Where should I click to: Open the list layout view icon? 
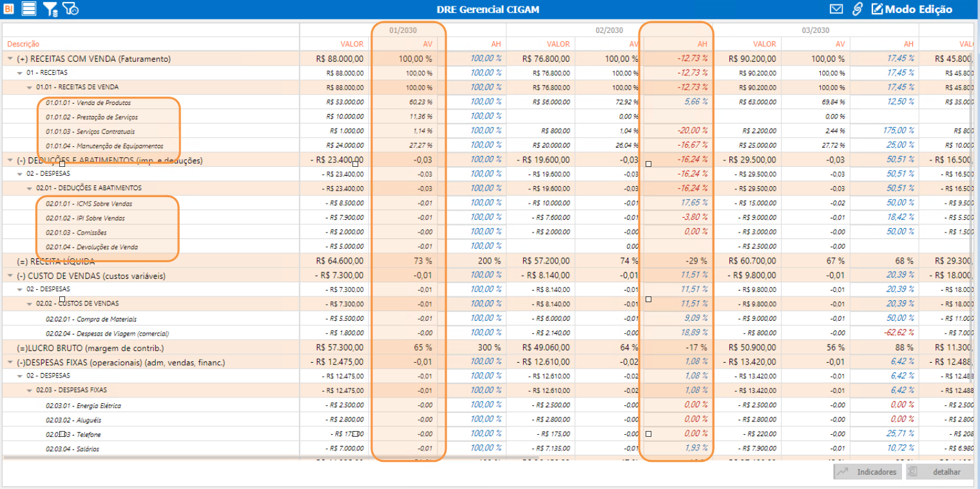(x=28, y=9)
